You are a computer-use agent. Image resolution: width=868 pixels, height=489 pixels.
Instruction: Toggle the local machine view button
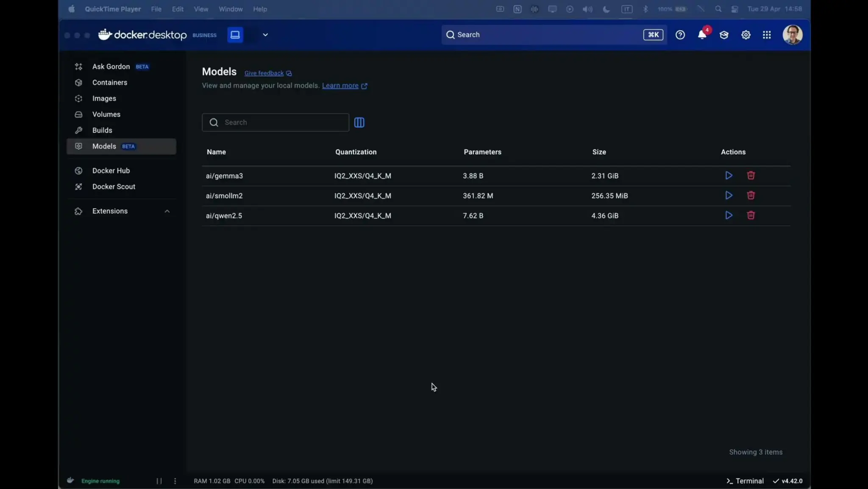[x=235, y=35]
